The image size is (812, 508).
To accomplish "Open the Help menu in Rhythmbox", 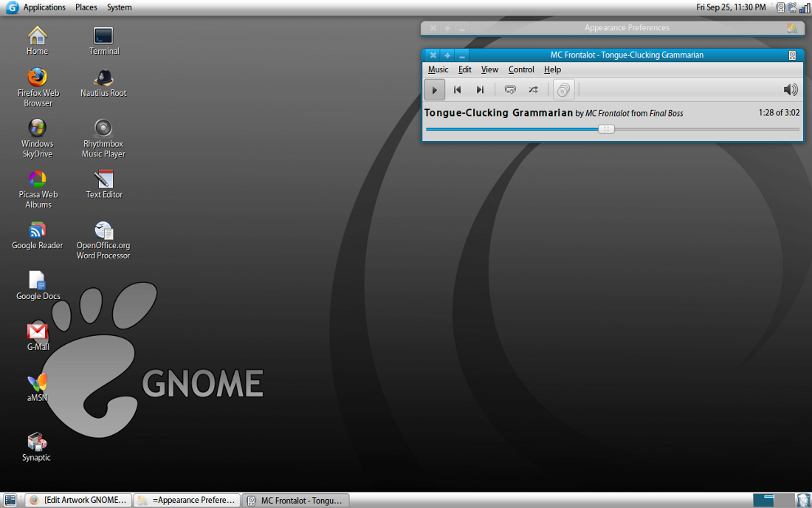I will click(552, 69).
